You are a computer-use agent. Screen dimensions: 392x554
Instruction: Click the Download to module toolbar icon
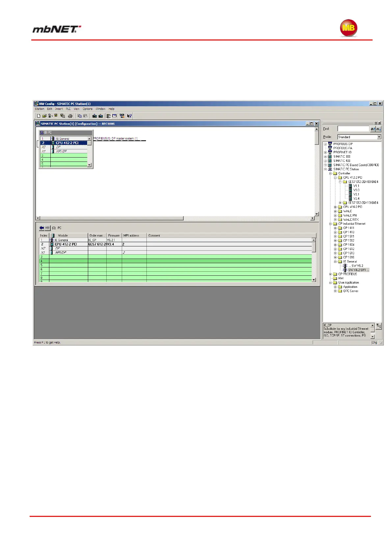click(94, 116)
